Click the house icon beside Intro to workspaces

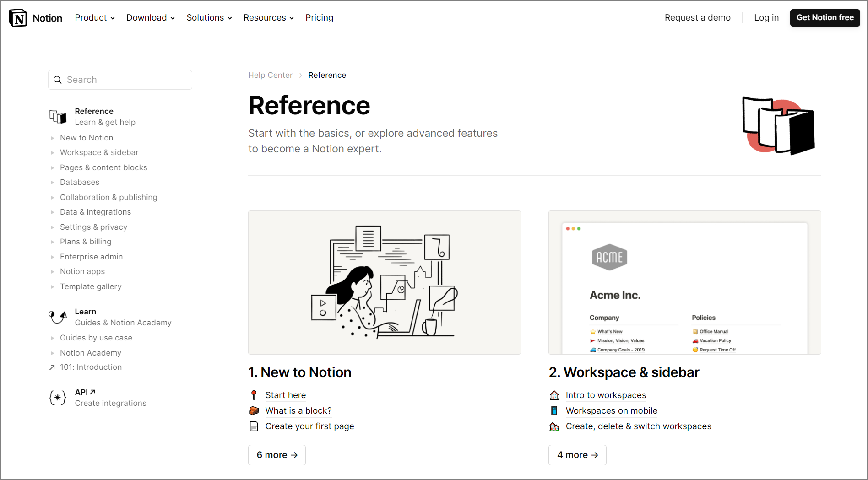pos(554,395)
